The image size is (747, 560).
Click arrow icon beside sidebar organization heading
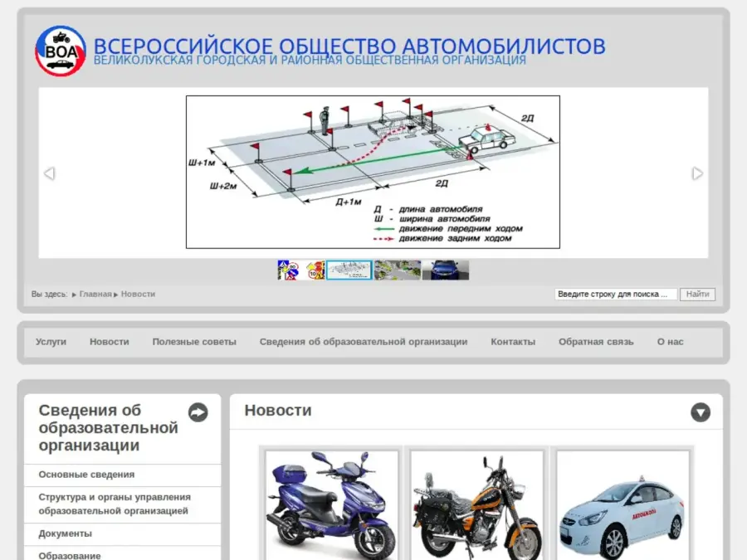(x=198, y=412)
